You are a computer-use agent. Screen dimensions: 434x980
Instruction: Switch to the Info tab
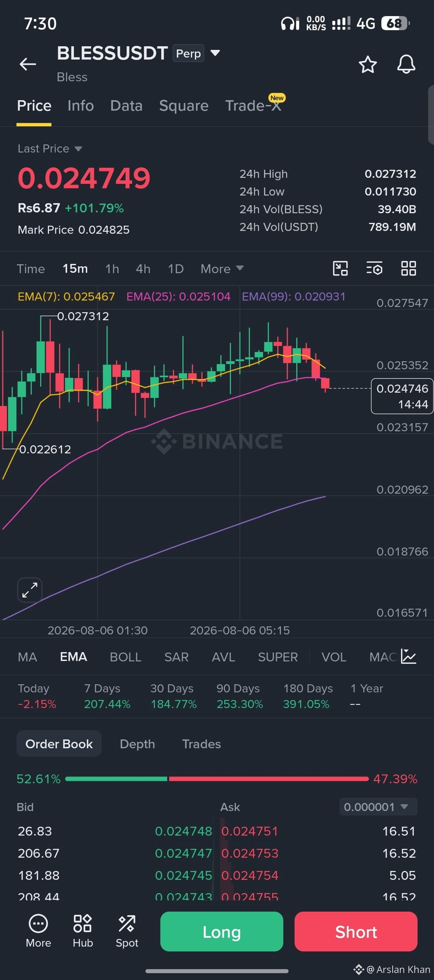pos(80,106)
